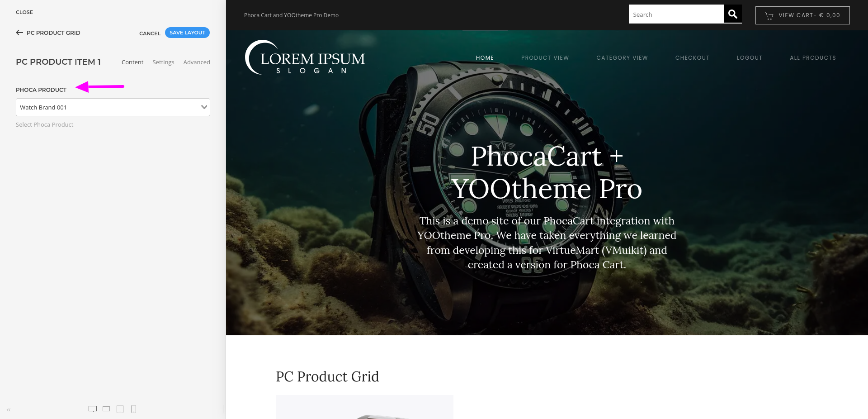Collapse the builder sidebar with double chevron
This screenshot has height=419, width=868.
pyautogui.click(x=9, y=410)
